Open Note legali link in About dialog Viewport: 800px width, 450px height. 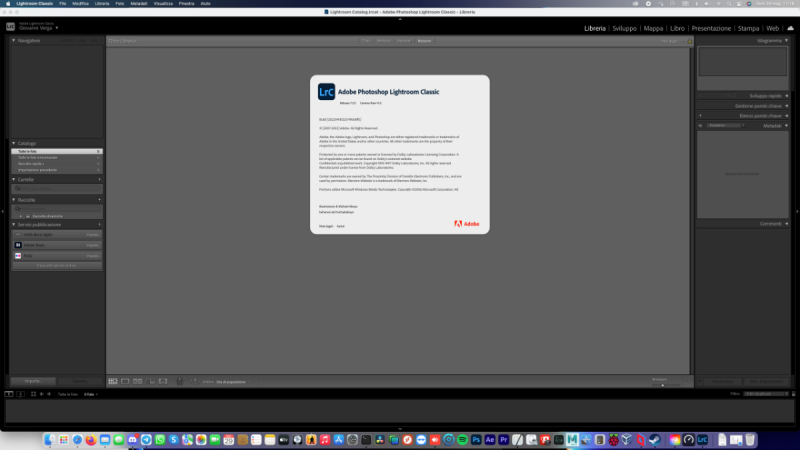(326, 226)
